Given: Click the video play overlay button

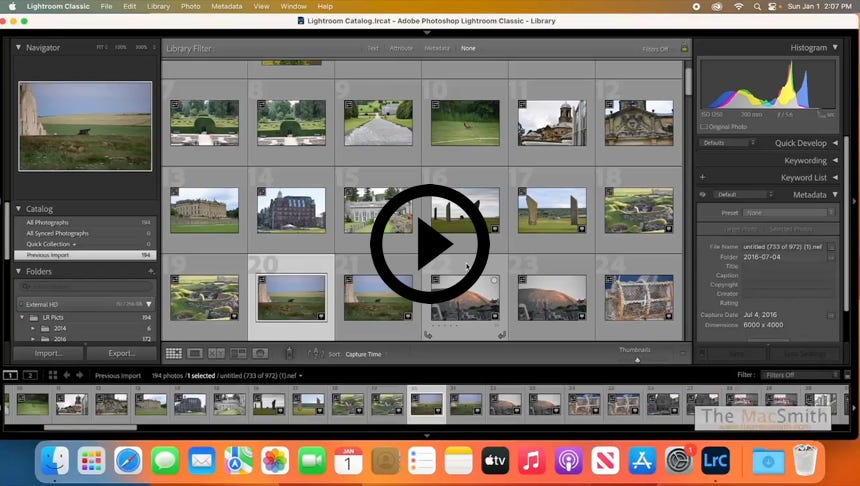Looking at the screenshot, I should (429, 244).
